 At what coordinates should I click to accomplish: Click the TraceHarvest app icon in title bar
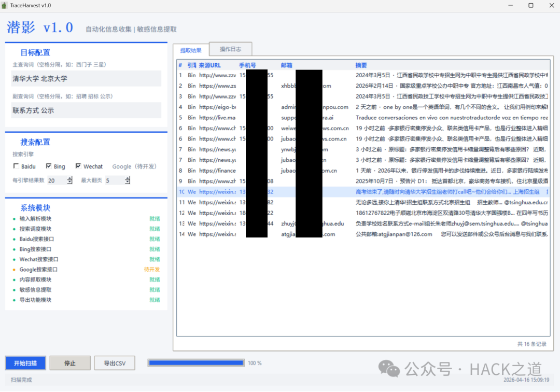click(4, 5)
